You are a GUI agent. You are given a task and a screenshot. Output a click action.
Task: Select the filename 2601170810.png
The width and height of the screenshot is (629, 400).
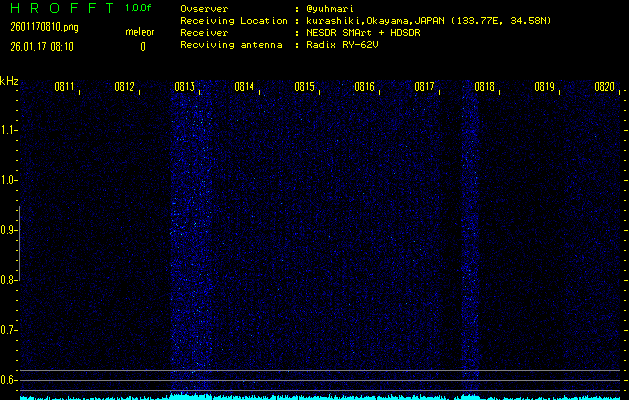click(44, 27)
